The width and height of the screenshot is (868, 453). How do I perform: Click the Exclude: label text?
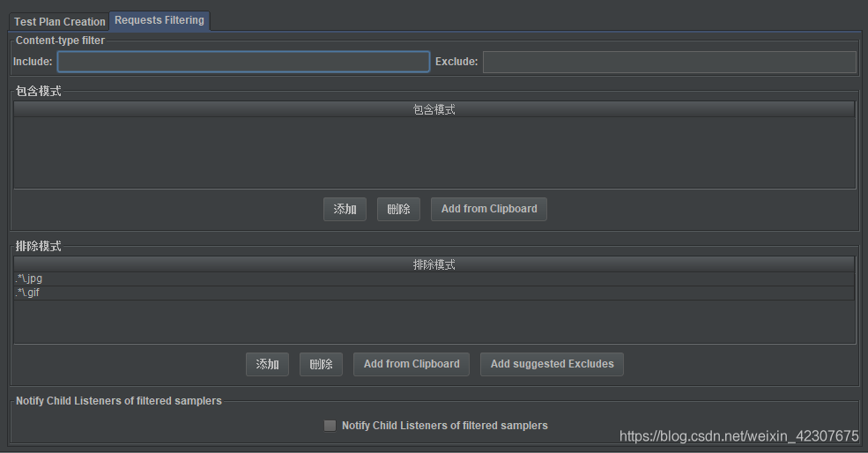(456, 62)
